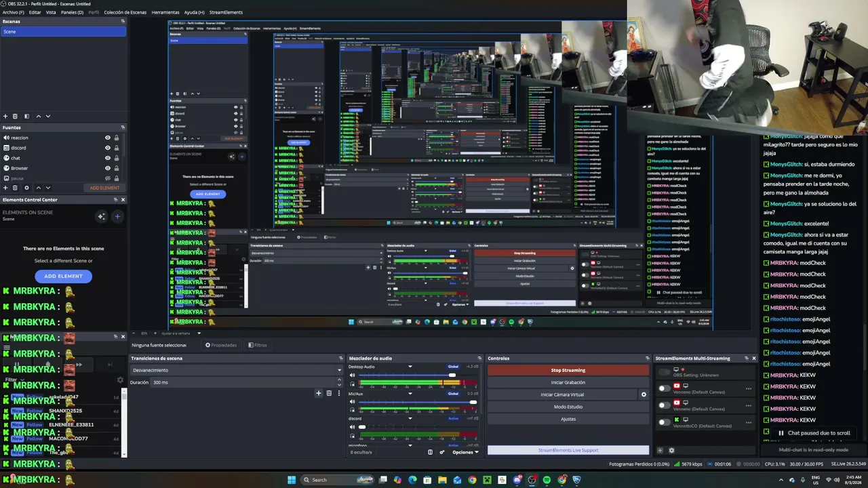This screenshot has height=488, width=868.
Task: Click Iniciar Grabación to start recording
Action: 568,382
